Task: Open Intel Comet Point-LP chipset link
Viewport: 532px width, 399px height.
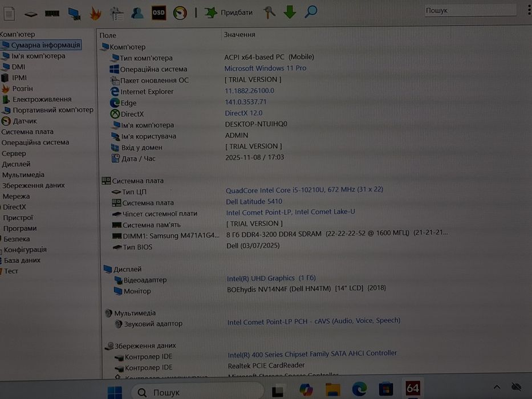Action: tap(290, 212)
